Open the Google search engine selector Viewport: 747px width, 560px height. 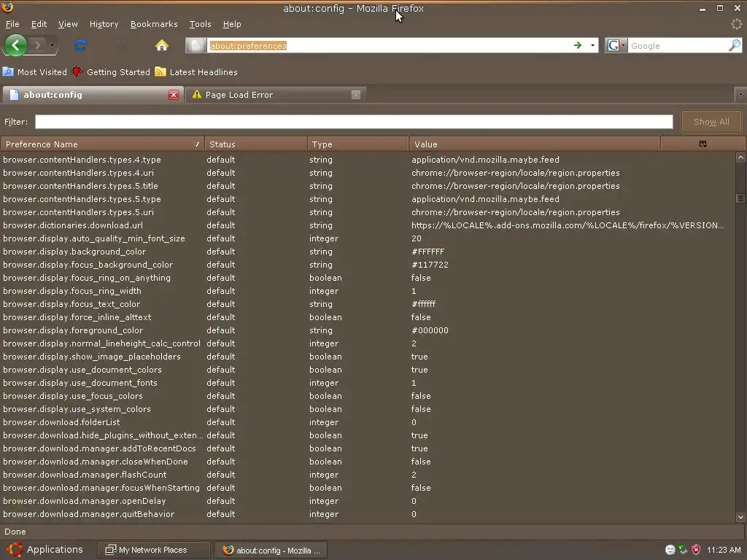pos(616,45)
